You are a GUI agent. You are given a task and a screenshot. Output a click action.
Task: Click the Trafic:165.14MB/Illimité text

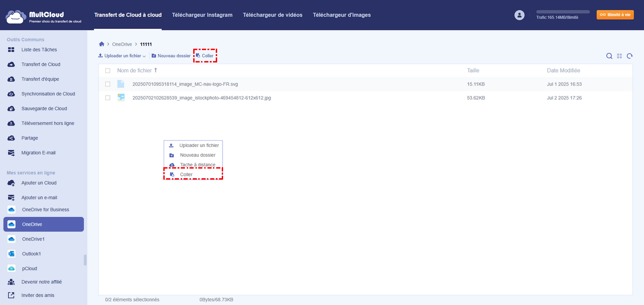click(x=558, y=17)
